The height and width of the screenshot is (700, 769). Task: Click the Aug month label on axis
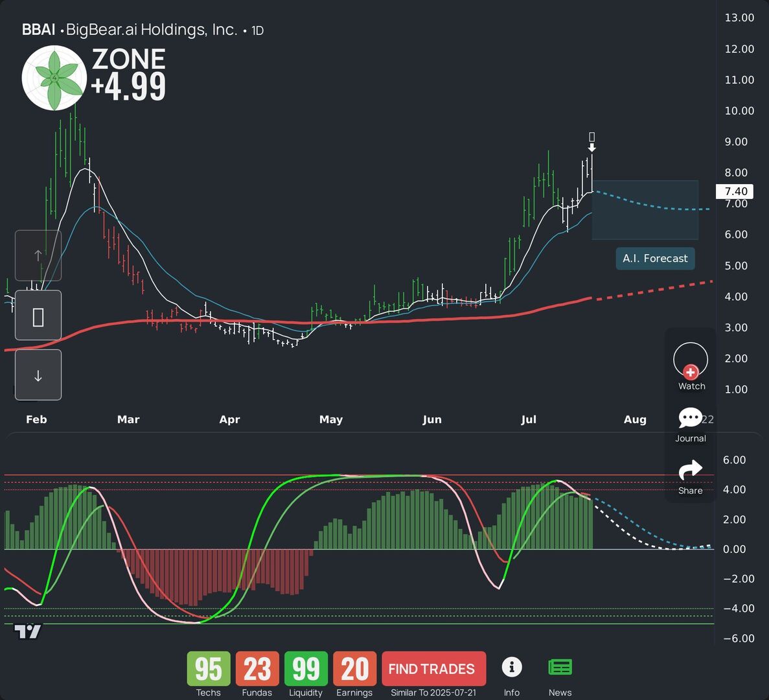click(x=635, y=420)
